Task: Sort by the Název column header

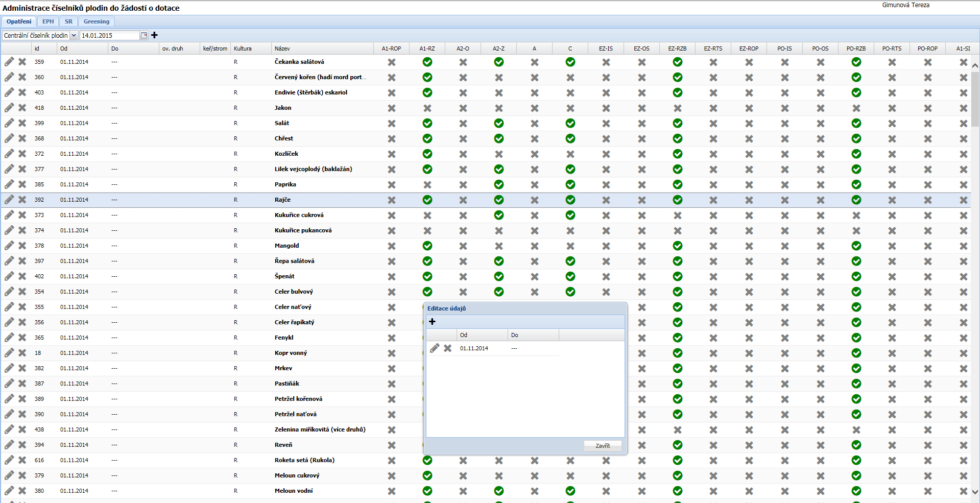Action: 322,49
